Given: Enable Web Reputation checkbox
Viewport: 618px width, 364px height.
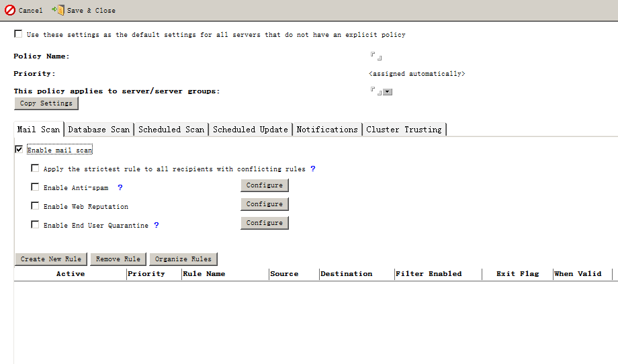Looking at the screenshot, I should coord(35,206).
